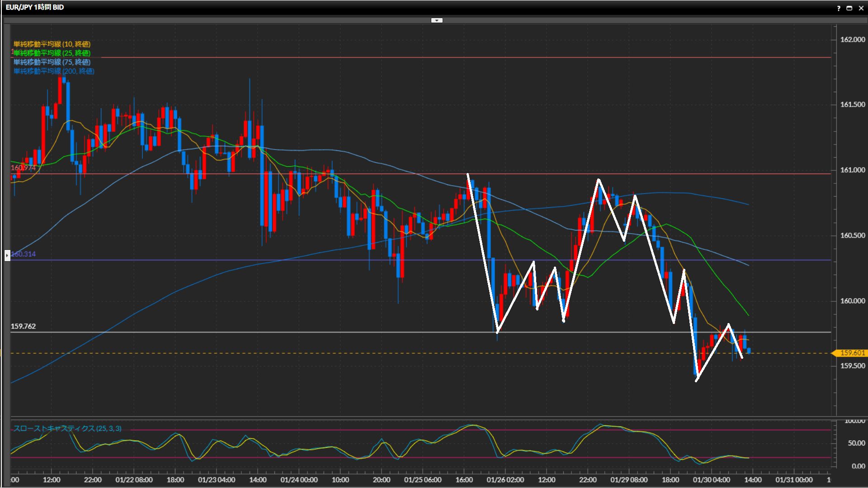
Task: Click the stochastics 50.00 scale label
Action: click(856, 443)
